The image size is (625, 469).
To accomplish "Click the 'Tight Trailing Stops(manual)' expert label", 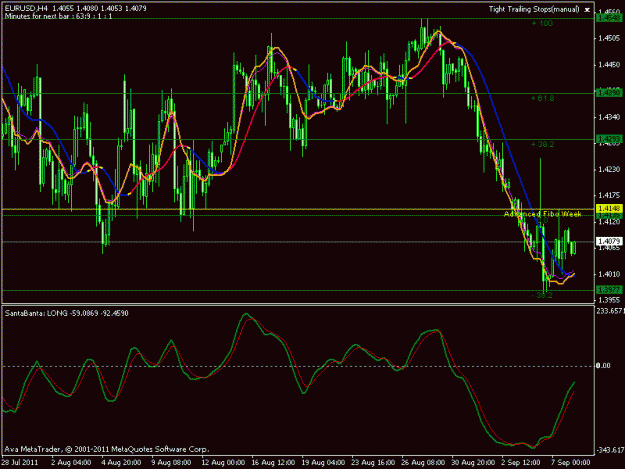I will pos(534,9).
